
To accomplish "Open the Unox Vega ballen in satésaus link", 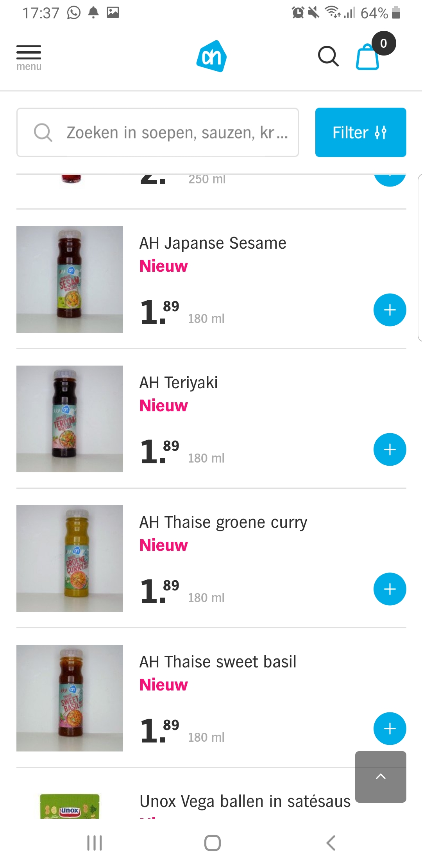I will point(245,801).
